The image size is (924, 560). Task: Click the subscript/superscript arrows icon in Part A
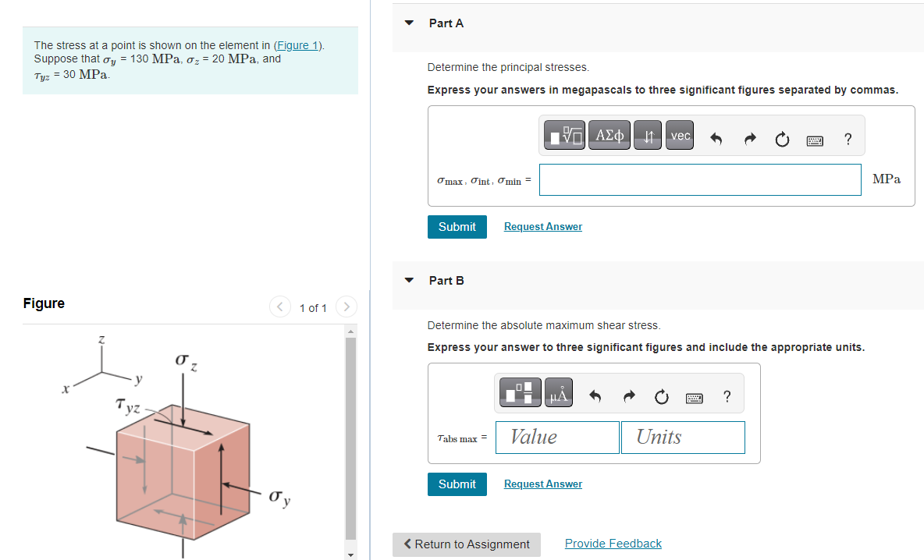647,134
